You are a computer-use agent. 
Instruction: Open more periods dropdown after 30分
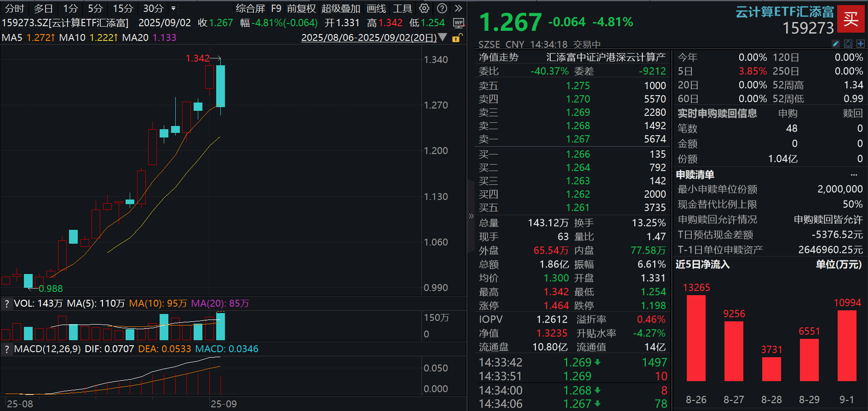click(173, 8)
